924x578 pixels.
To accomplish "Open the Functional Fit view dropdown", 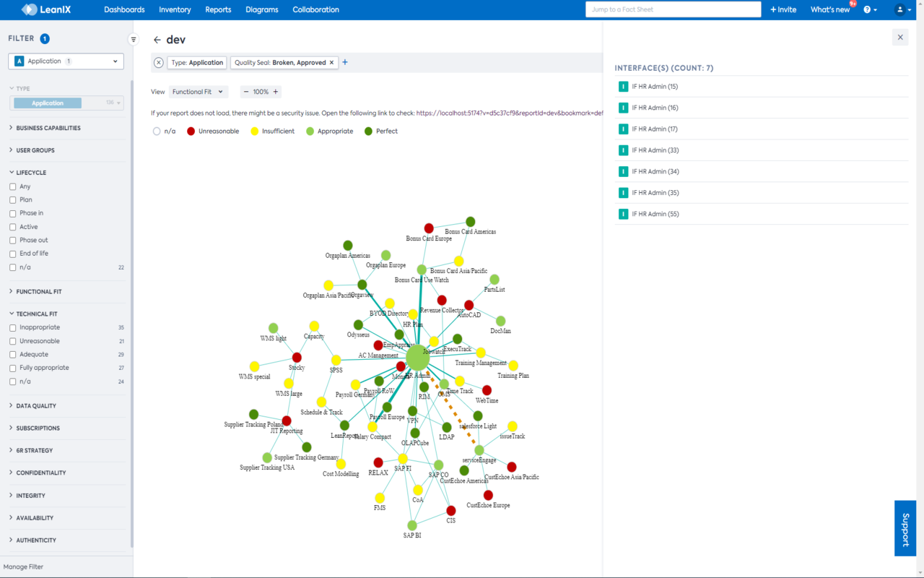I will [x=199, y=92].
